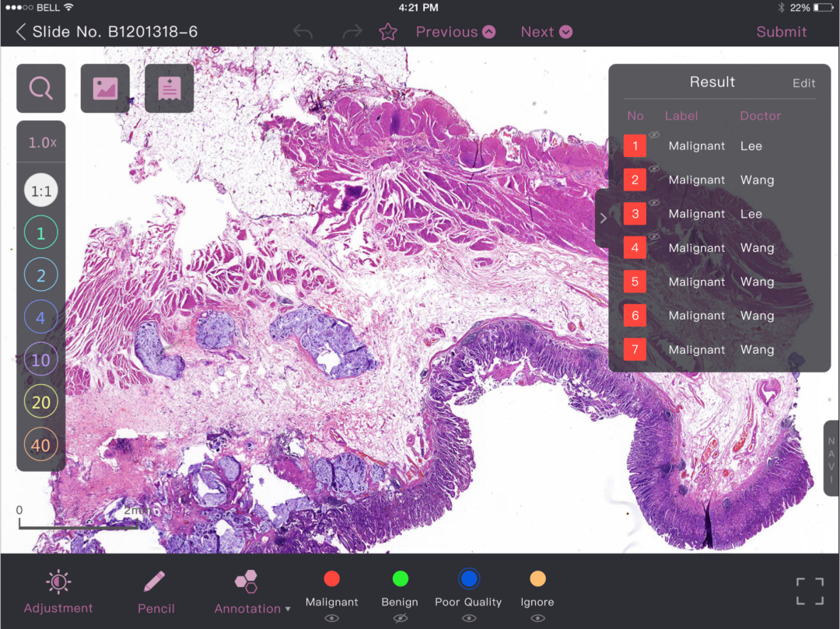840x629 pixels.
Task: Collapse the Result panel with chevron
Action: (603, 218)
